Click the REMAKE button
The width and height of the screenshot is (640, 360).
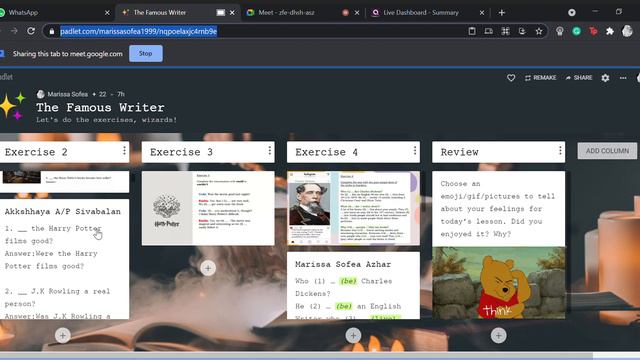tap(540, 78)
